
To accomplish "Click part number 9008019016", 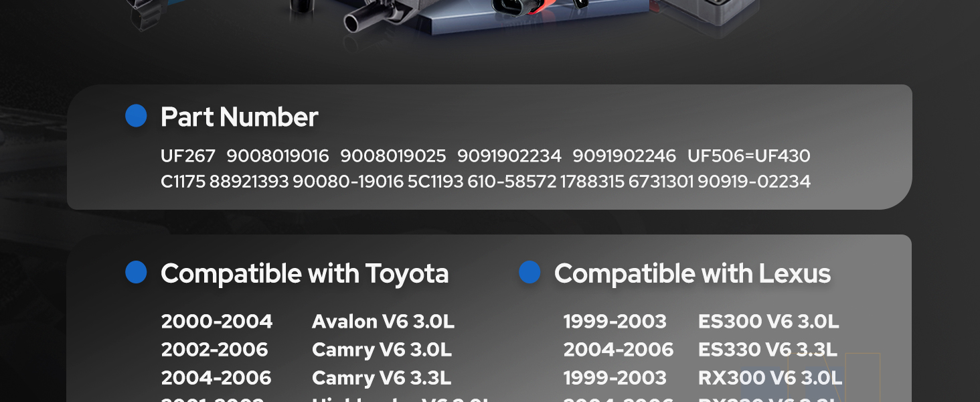I will (x=278, y=156).
